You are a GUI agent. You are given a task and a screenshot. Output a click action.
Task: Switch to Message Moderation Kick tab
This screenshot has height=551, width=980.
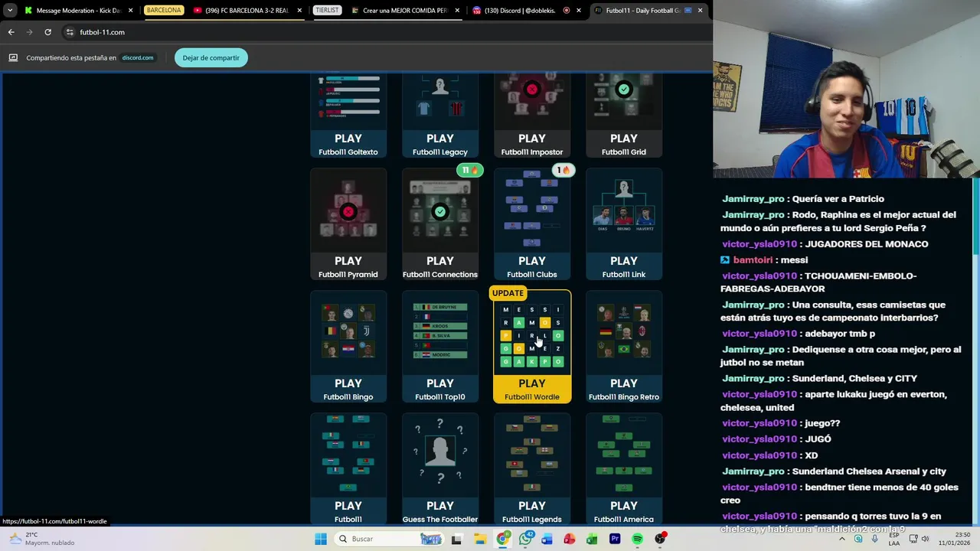[78, 11]
